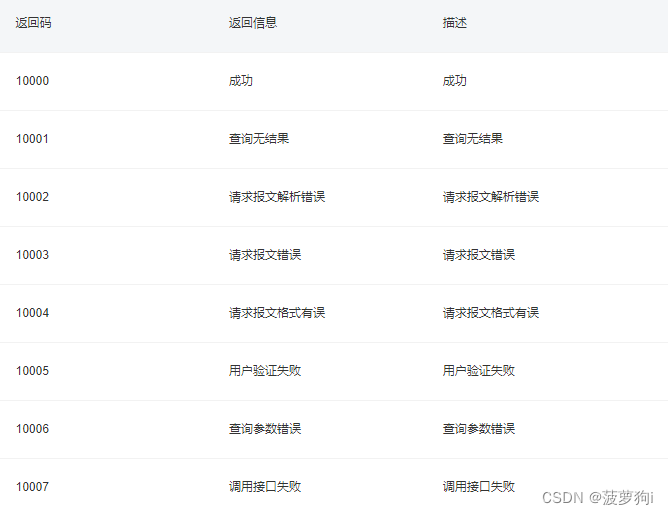The width and height of the screenshot is (668, 515).
Task: Click the 描述 column header
Action: tap(455, 23)
